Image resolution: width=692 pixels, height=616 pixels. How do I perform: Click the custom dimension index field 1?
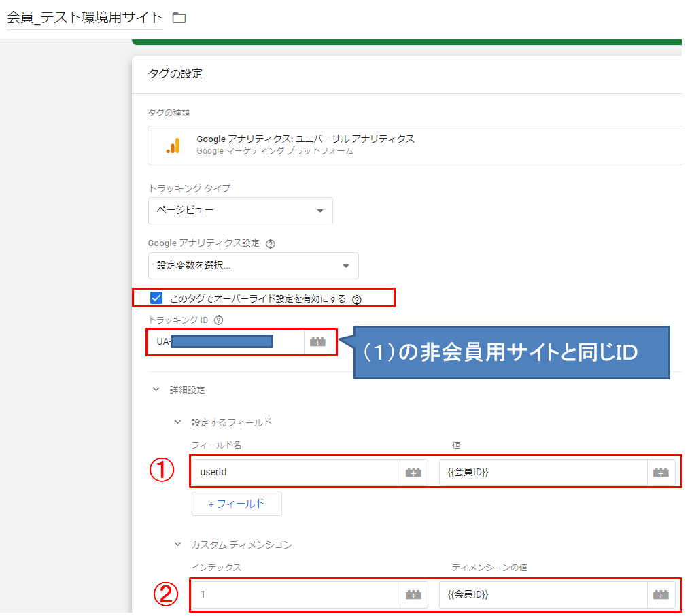tap(296, 595)
